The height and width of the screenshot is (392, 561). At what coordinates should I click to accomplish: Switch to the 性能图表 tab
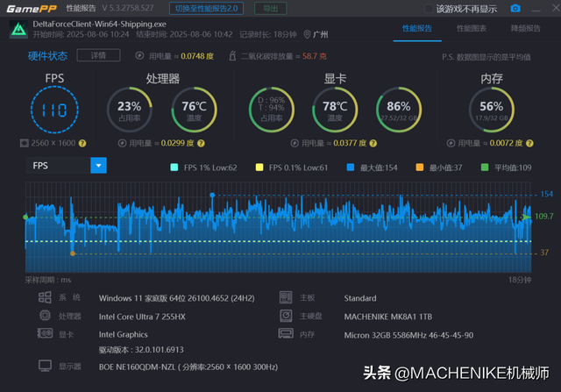[x=472, y=28]
